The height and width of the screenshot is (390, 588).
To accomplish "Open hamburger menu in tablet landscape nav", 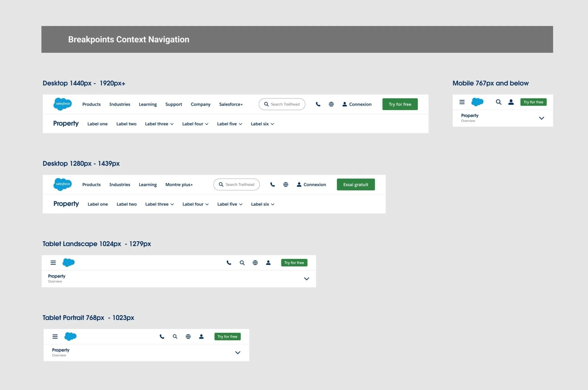I will 53,263.
